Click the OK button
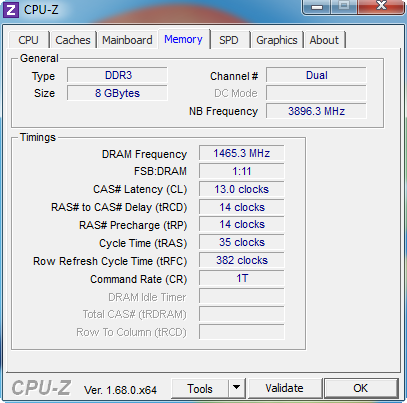 click(361, 388)
